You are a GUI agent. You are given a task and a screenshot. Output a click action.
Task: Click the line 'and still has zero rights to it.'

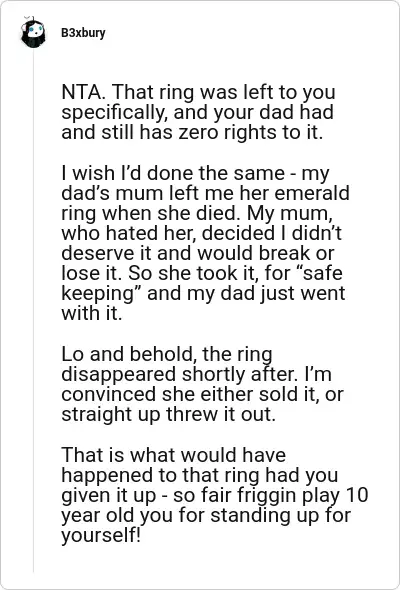[192, 132]
